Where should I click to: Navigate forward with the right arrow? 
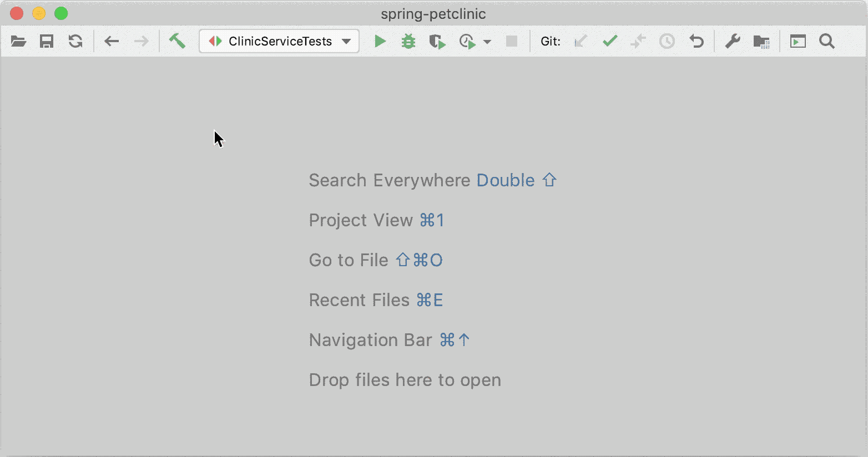[141, 42]
